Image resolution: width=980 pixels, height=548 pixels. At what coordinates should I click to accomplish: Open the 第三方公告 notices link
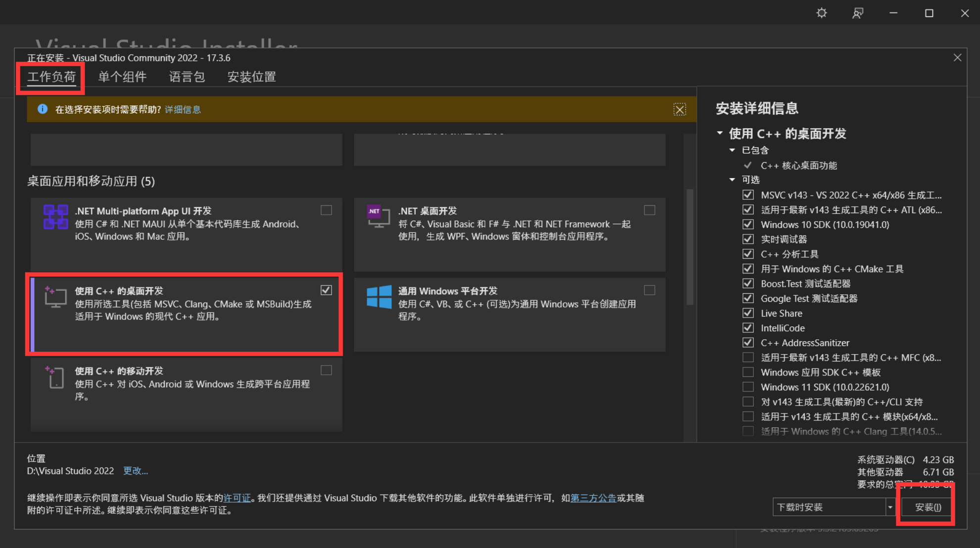point(593,498)
